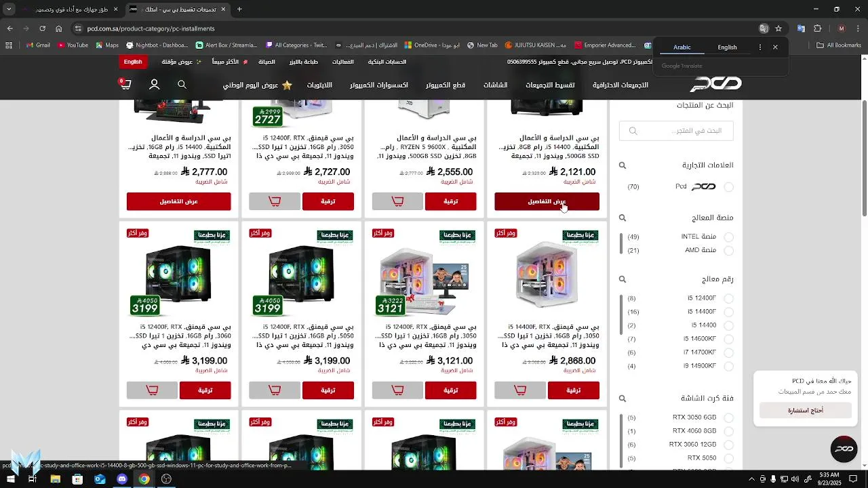Select the i5 14600KF processor filter
This screenshot has width=868, height=488.
click(729, 339)
